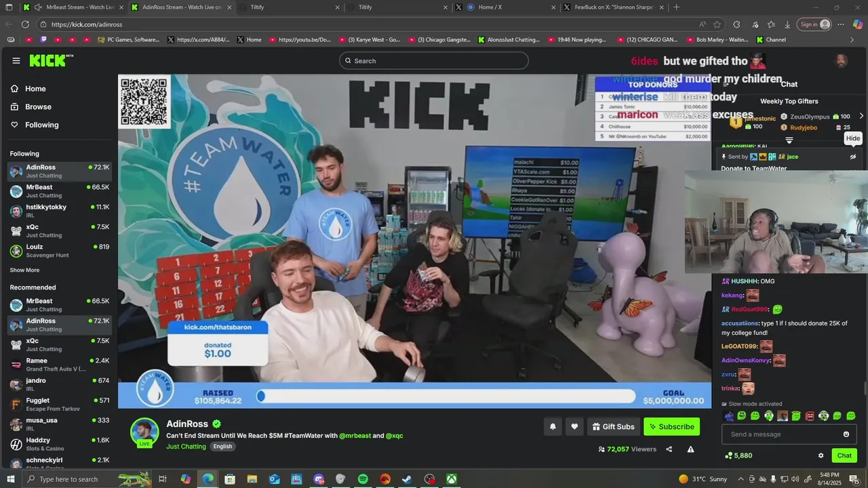Open musa_usa channel in the Recommended list
The width and height of the screenshot is (868, 488).
click(x=60, y=424)
